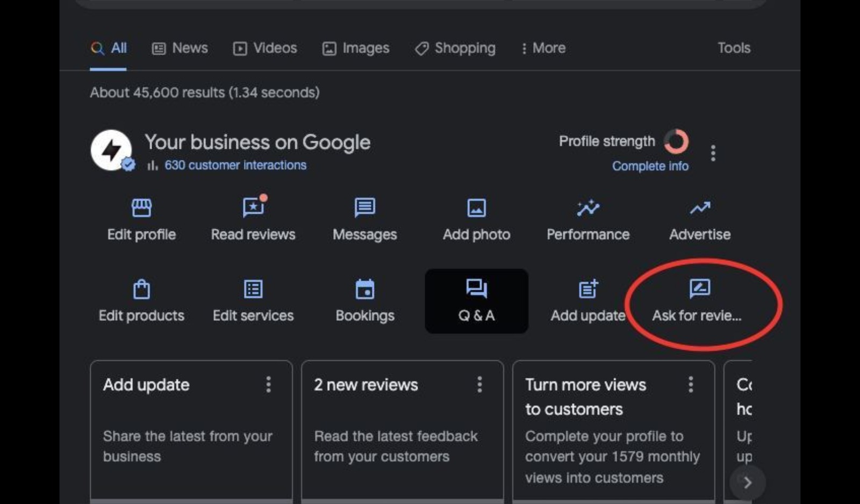
Task: Open the Edit profile storefront icon
Action: click(141, 207)
